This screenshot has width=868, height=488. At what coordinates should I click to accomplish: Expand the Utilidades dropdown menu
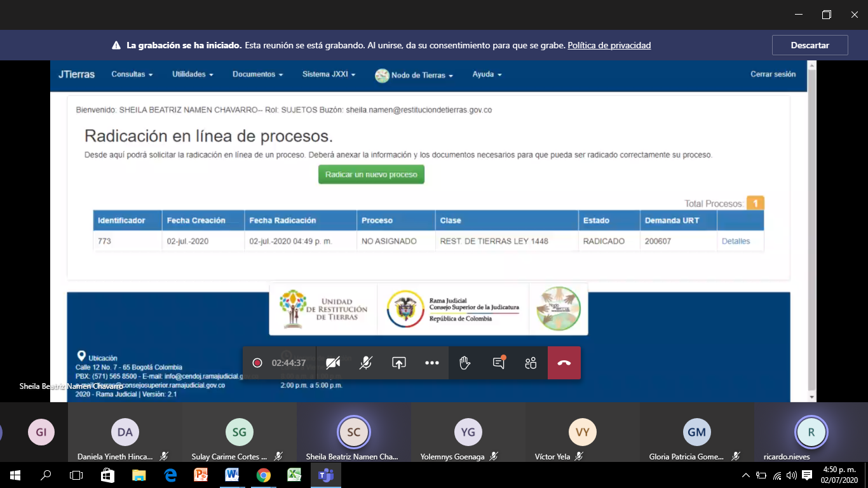tap(193, 74)
